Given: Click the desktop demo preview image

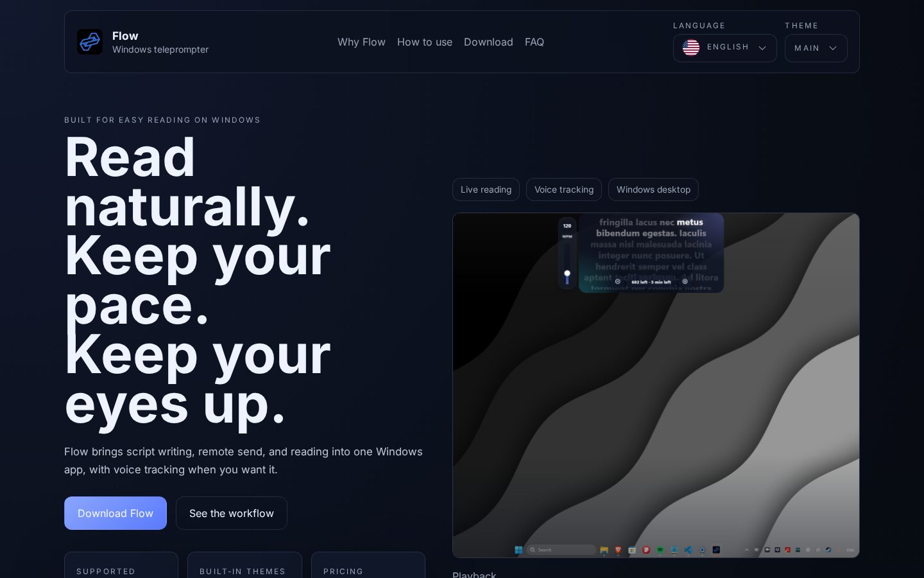Looking at the screenshot, I should [656, 385].
